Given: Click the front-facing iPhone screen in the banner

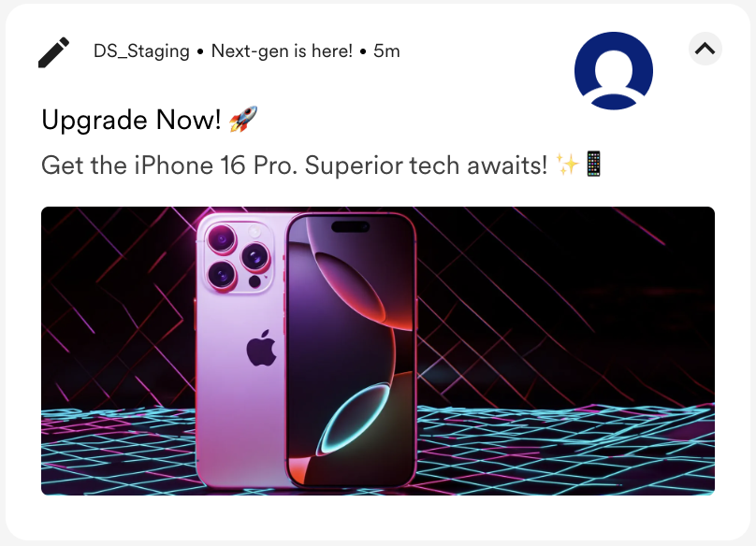Looking at the screenshot, I should click(351, 351).
